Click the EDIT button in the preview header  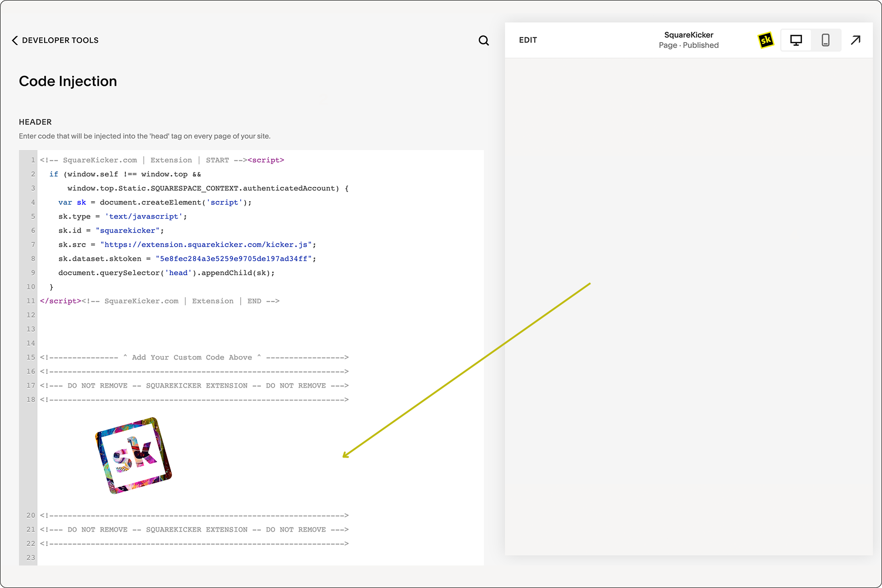528,40
